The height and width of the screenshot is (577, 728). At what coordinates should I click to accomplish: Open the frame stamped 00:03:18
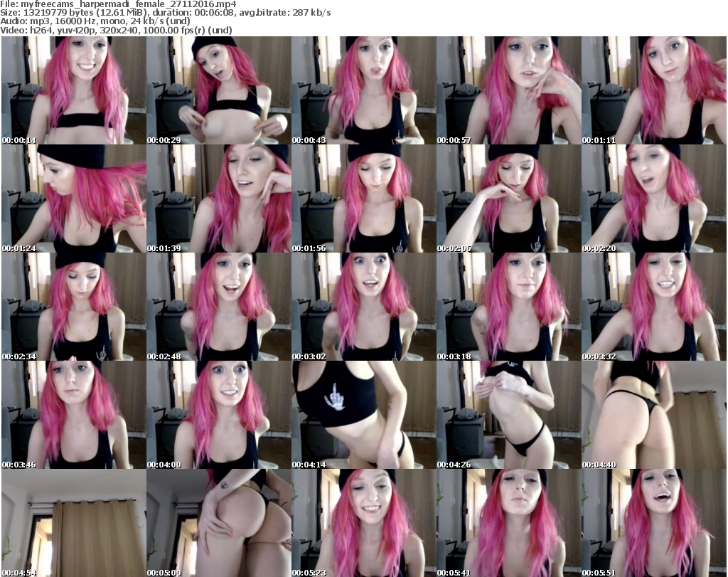pyautogui.click(x=508, y=307)
